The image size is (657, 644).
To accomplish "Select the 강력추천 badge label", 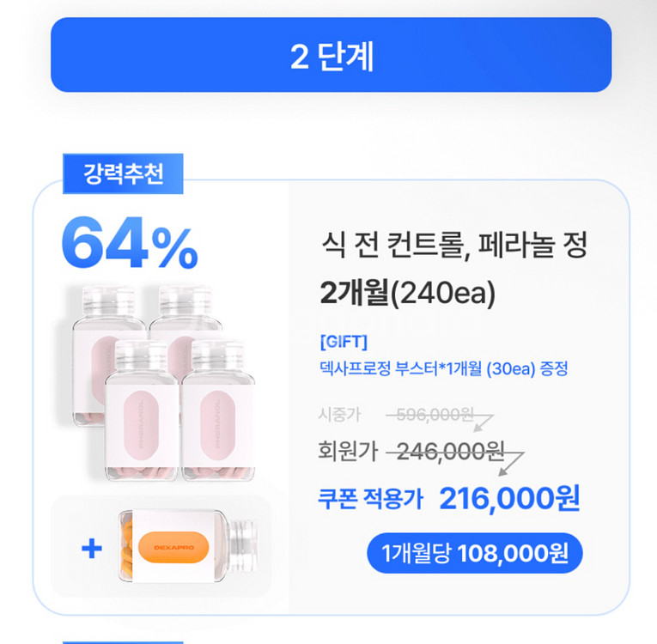I will tap(123, 173).
